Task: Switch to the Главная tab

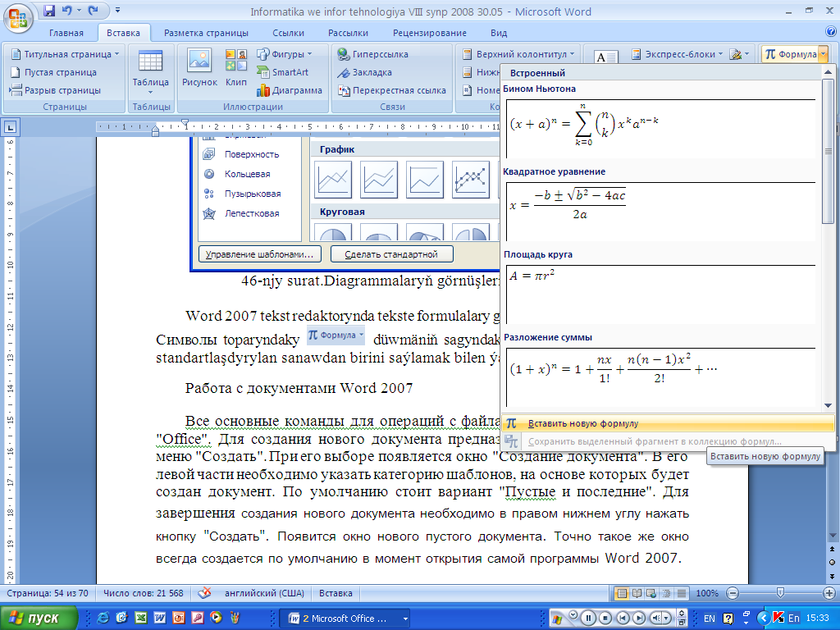Action: point(66,33)
